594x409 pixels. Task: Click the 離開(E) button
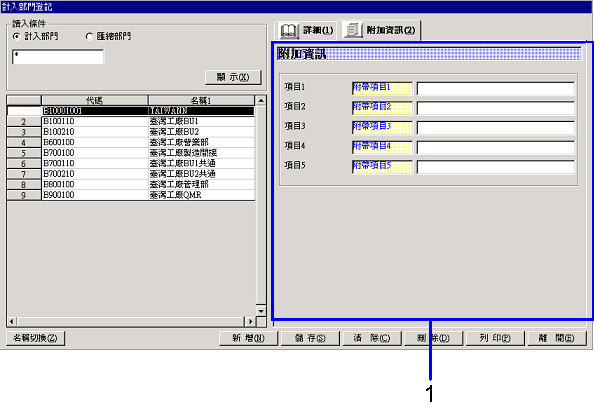[x=557, y=338]
